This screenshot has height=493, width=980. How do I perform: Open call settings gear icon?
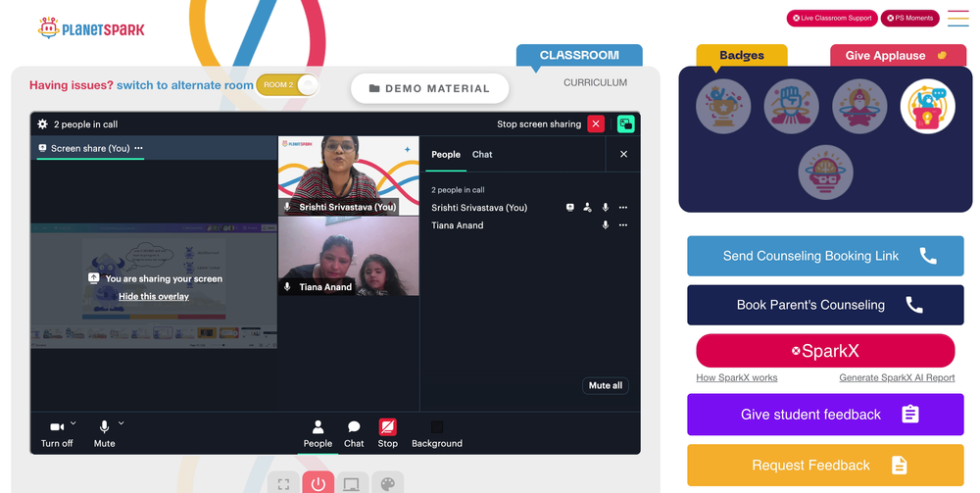tap(42, 123)
